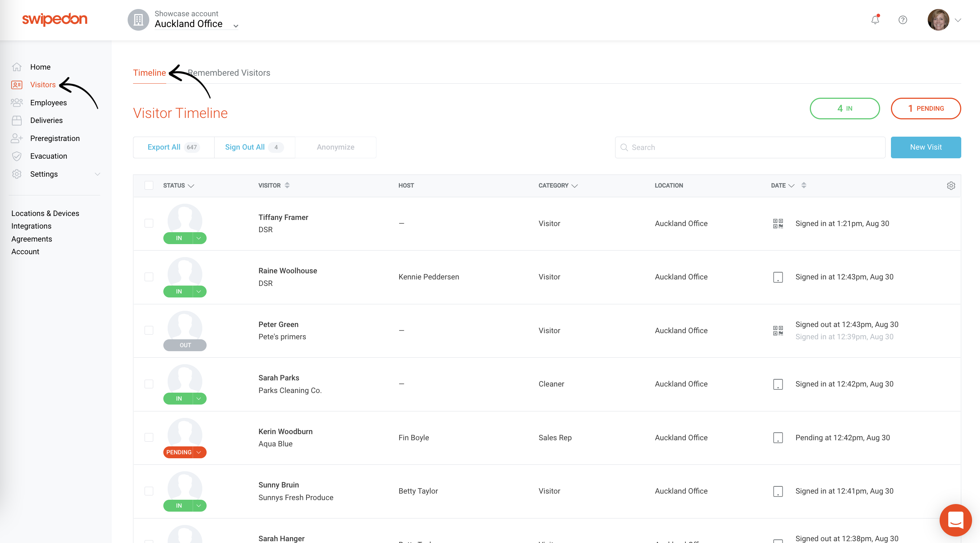Expand the profile menu chevron
The height and width of the screenshot is (543, 980).
[958, 20]
